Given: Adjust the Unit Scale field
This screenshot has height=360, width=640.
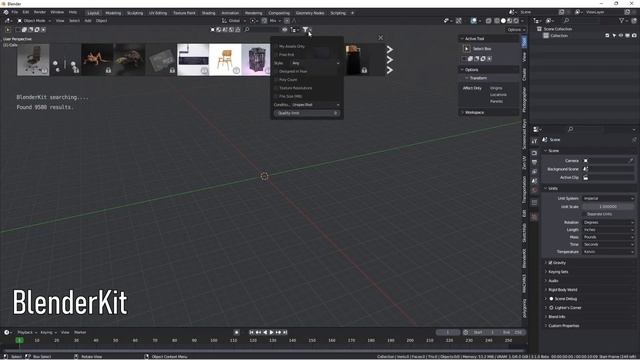Looking at the screenshot, I should pyautogui.click(x=608, y=207).
